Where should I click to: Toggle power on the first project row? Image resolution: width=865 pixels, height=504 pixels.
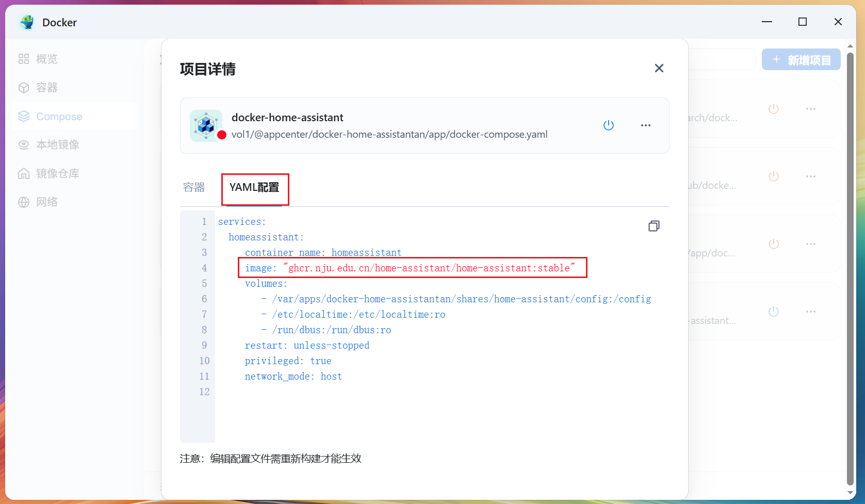click(773, 109)
